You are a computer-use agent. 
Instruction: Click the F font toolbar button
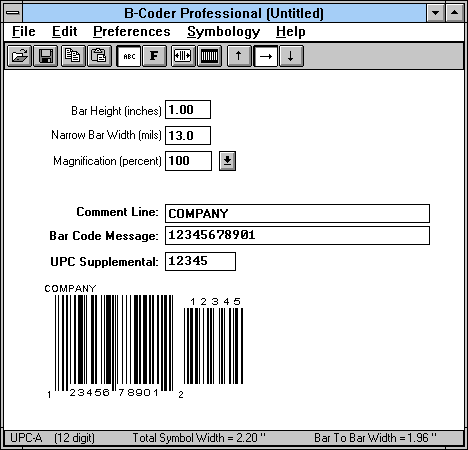[154, 56]
